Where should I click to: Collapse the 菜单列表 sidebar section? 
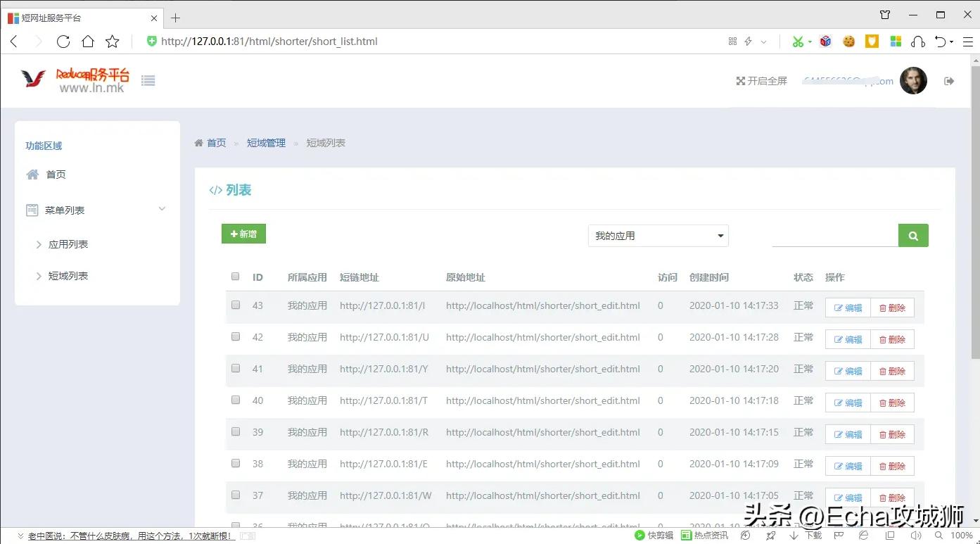[x=161, y=209]
